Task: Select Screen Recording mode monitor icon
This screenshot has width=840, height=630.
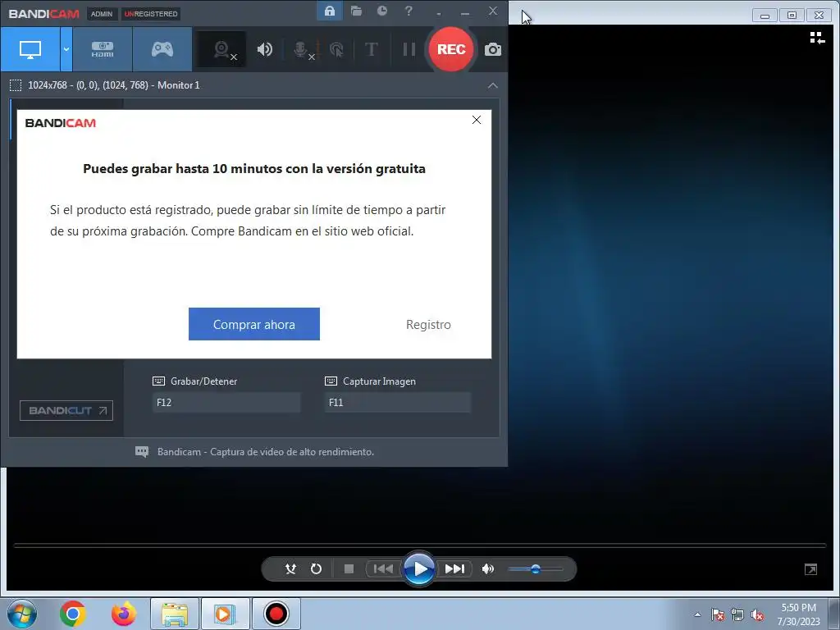Action: pyautogui.click(x=30, y=49)
